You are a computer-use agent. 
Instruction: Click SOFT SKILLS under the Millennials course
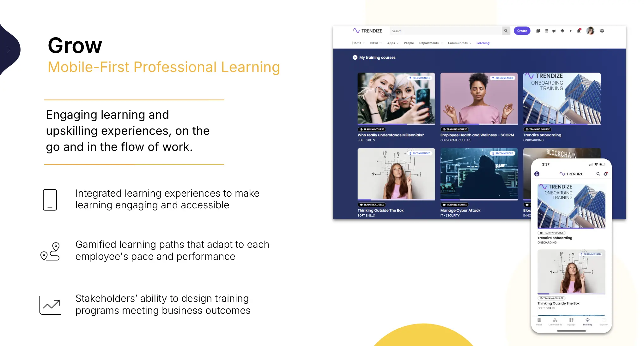click(366, 140)
